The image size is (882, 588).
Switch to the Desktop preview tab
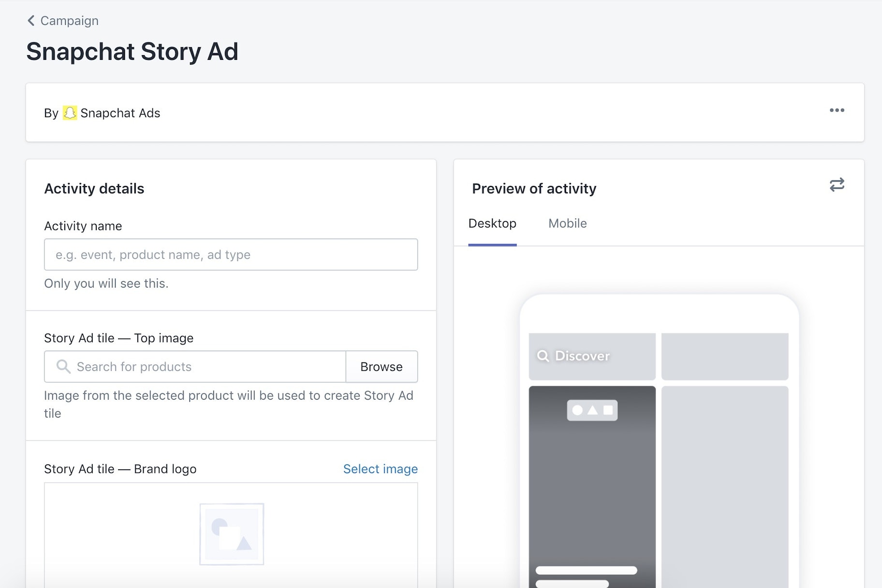point(492,224)
